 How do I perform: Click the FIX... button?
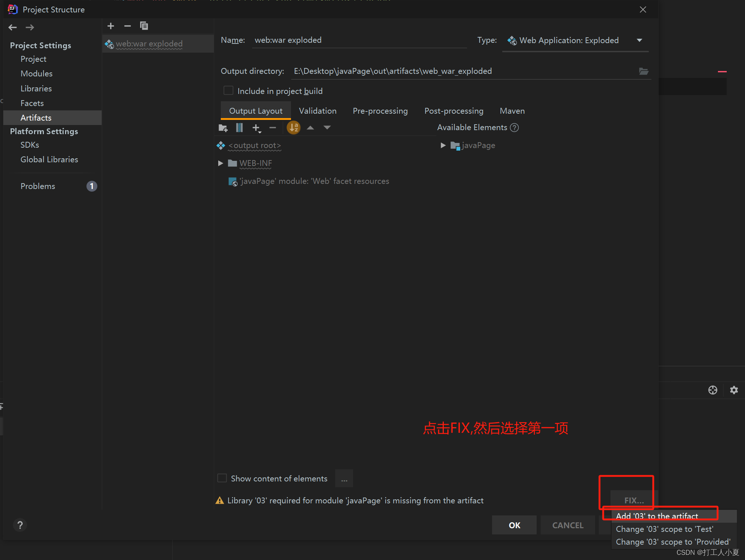[x=634, y=500]
